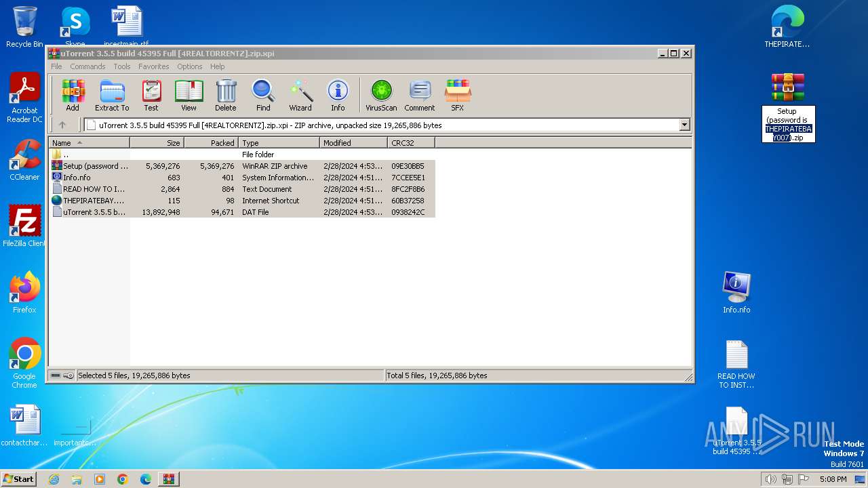Open Internet Explorer from the taskbar
This screenshot has width=868, height=488.
[x=54, y=479]
